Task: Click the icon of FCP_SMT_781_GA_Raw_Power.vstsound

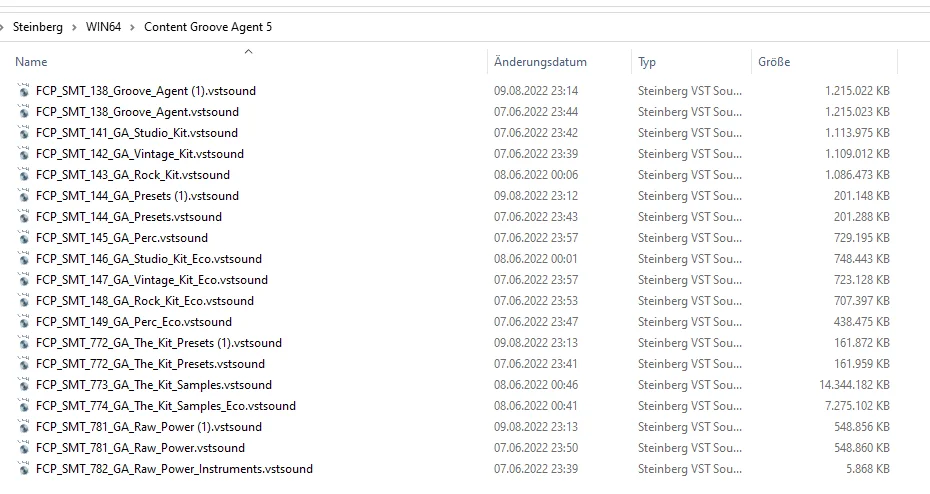Action: coord(23,448)
